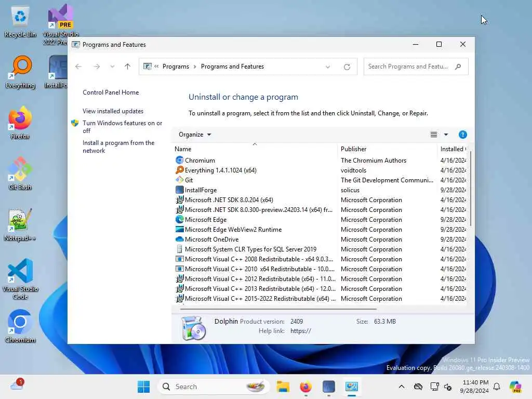Switch to InstallForge taskbar button
The image size is (532, 399).
[329, 387]
